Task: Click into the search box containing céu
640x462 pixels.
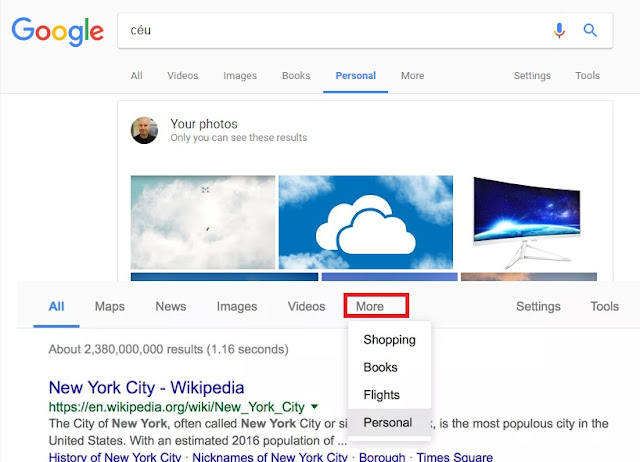Action: point(365,31)
